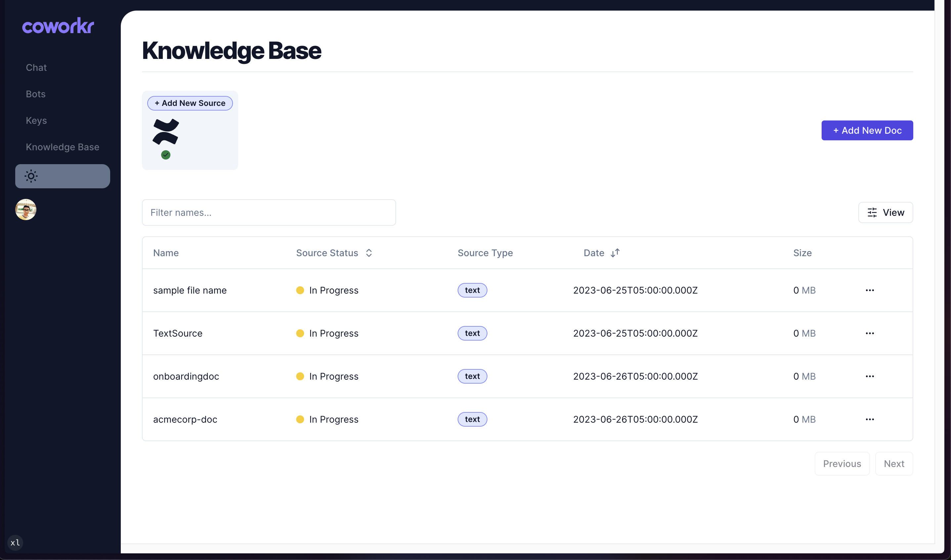Image resolution: width=951 pixels, height=560 pixels.
Task: Toggle light theme with sun icon
Action: 31,176
